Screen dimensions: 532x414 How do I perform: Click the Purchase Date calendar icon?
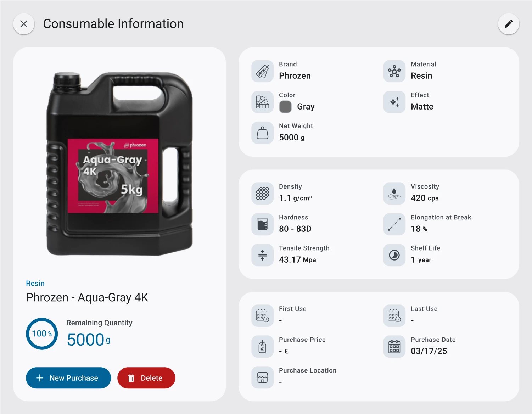(394, 347)
